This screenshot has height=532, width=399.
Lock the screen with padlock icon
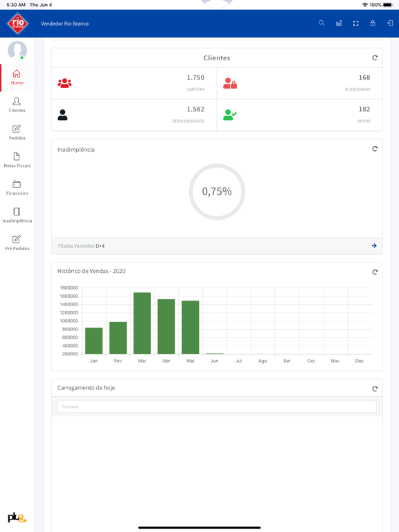click(x=373, y=23)
